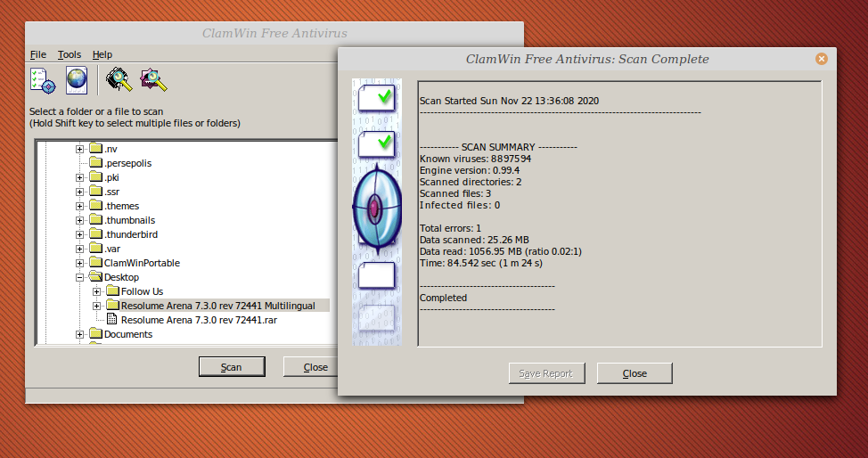Screen dimensions: 868x458
Task: Select the .thunderbird folder in tree
Action: (x=131, y=235)
